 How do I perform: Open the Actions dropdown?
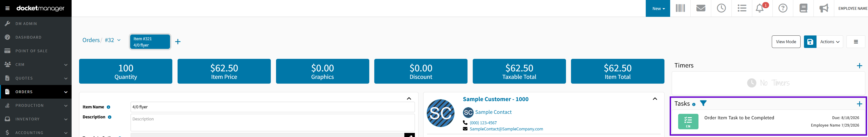point(829,42)
